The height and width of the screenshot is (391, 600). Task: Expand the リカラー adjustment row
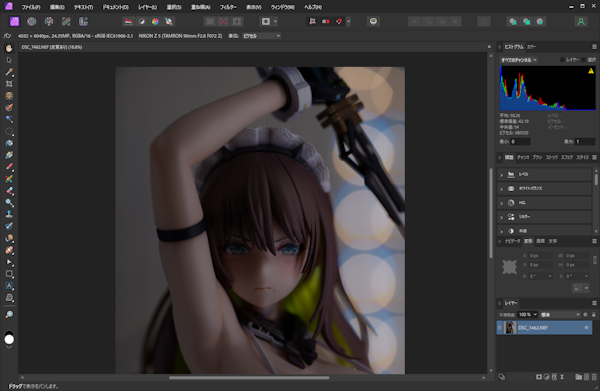pyautogui.click(x=544, y=217)
